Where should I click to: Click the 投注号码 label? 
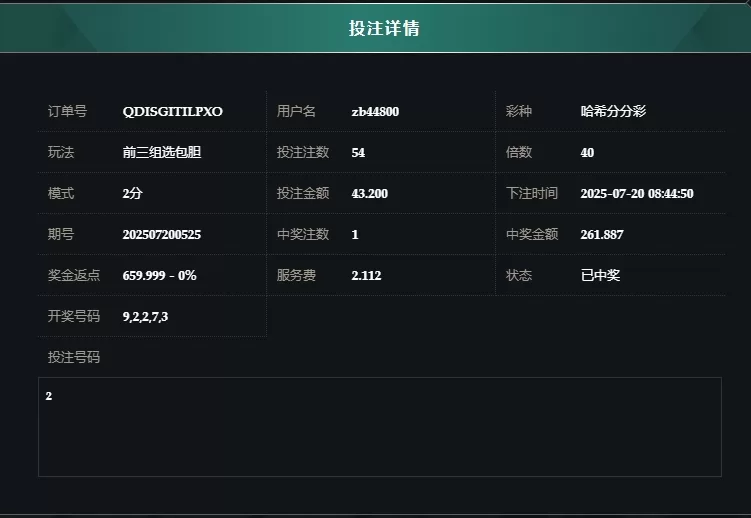coord(74,357)
